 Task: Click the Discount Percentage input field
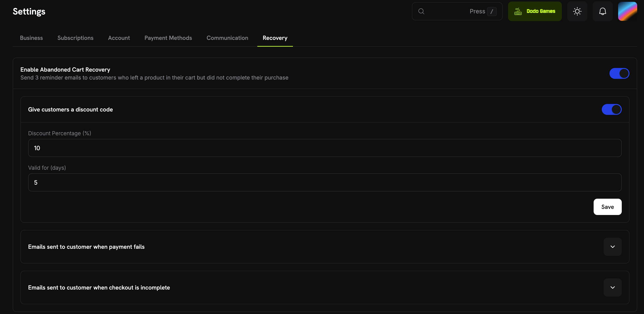[324, 148]
